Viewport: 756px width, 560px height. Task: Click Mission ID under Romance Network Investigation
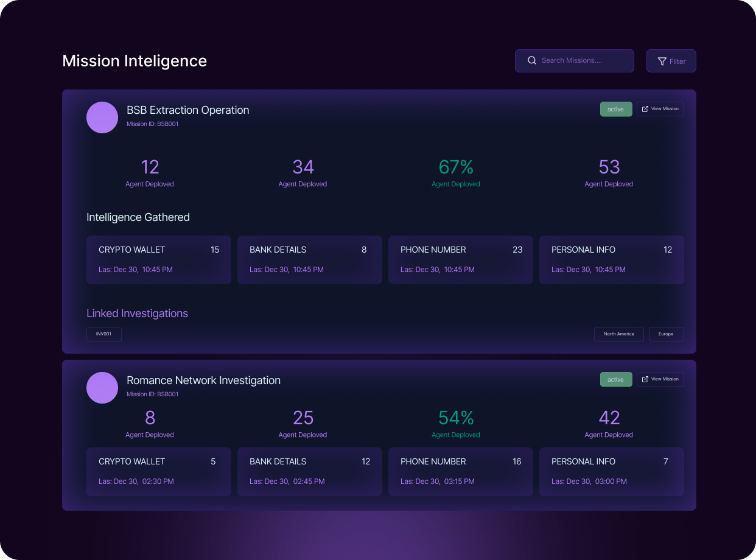[153, 394]
